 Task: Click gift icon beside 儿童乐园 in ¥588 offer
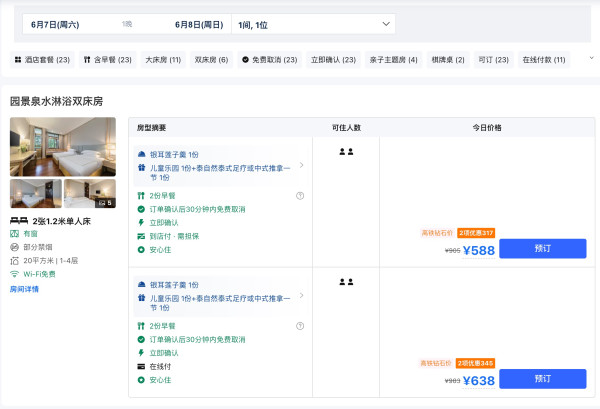[142, 168]
